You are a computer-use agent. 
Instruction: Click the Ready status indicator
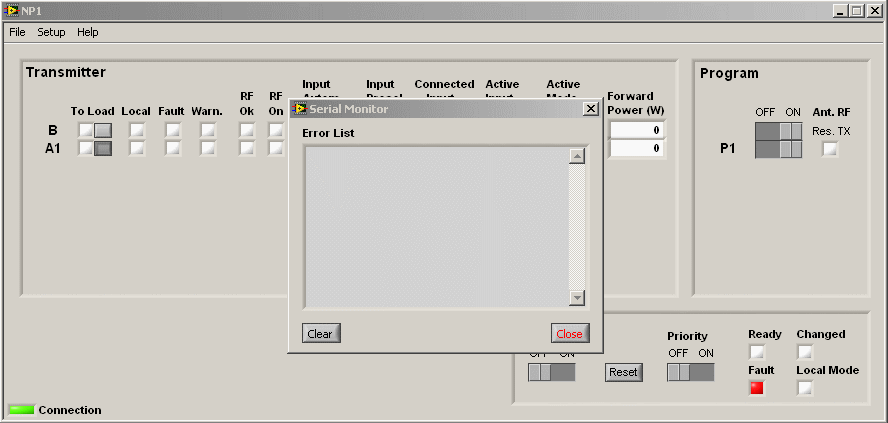coord(757,353)
